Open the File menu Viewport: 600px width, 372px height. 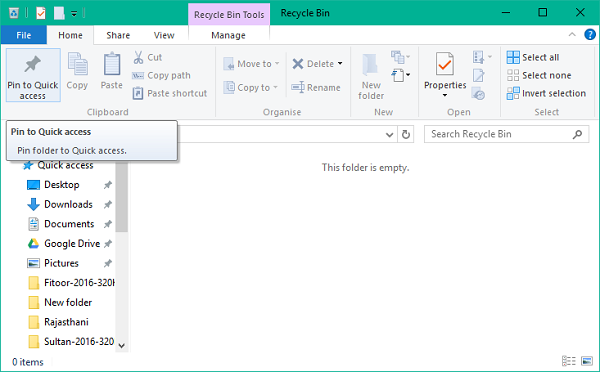click(24, 35)
